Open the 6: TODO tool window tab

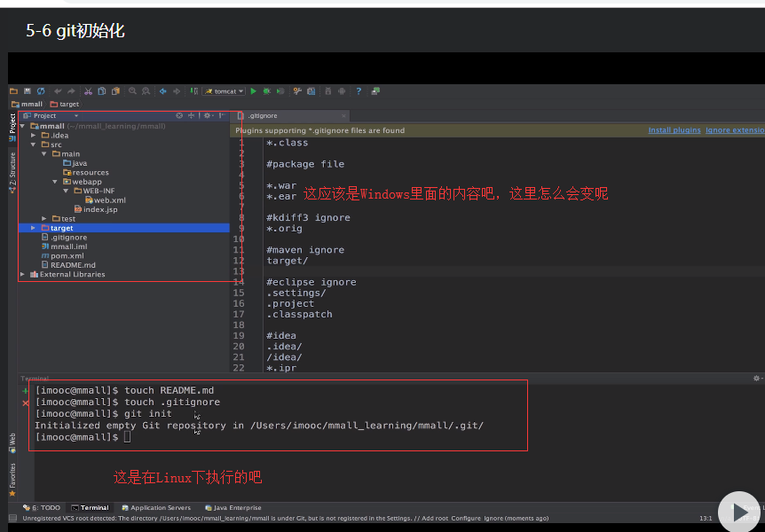[x=42, y=508]
